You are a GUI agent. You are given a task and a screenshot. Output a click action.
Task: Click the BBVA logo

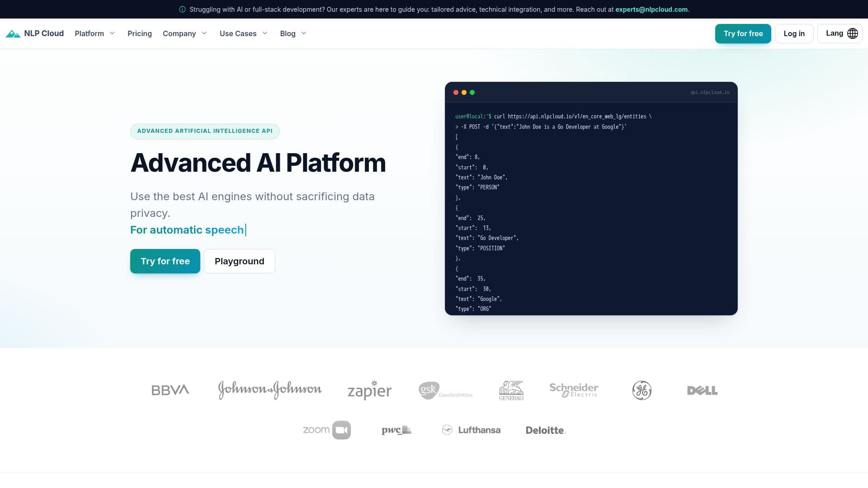coord(170,390)
